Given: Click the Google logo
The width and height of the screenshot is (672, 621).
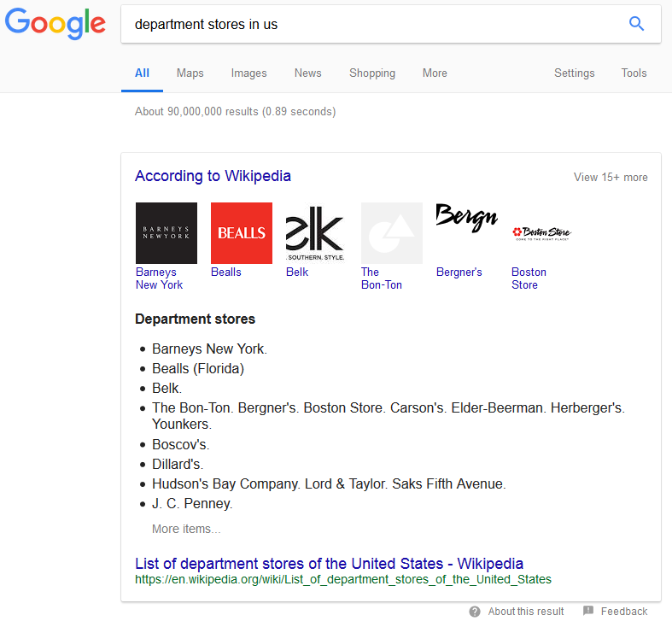Looking at the screenshot, I should pos(56,25).
